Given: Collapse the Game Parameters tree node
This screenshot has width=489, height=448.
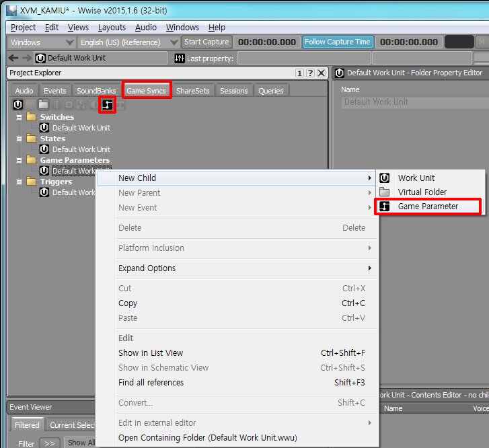Looking at the screenshot, I should click(19, 160).
